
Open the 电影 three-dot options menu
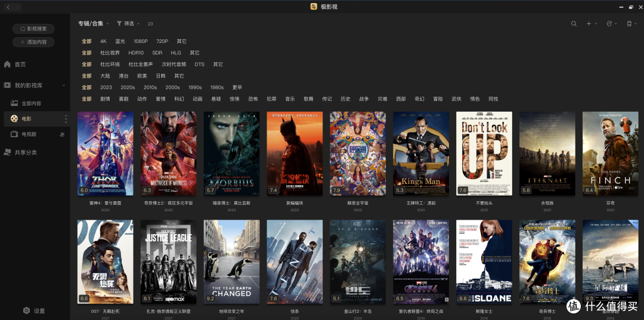(66, 119)
